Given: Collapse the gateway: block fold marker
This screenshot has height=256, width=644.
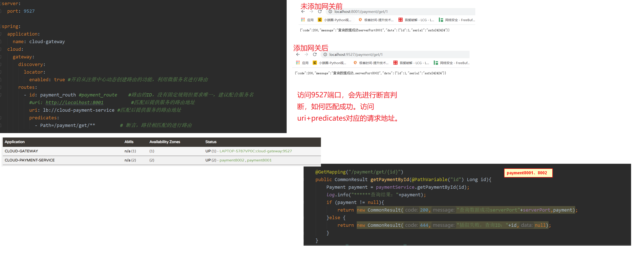Looking at the screenshot, I should click(1, 57).
